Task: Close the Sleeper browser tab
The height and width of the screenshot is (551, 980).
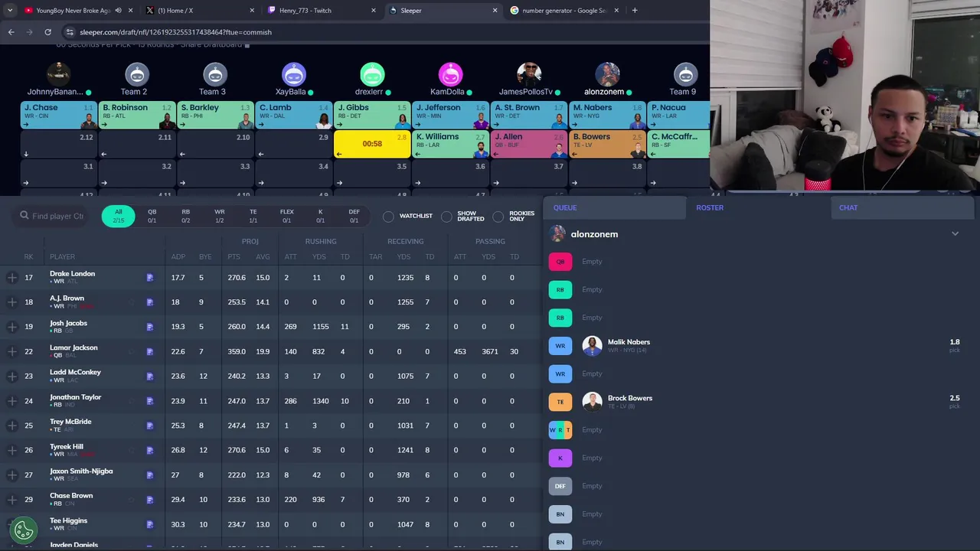Action: (495, 11)
